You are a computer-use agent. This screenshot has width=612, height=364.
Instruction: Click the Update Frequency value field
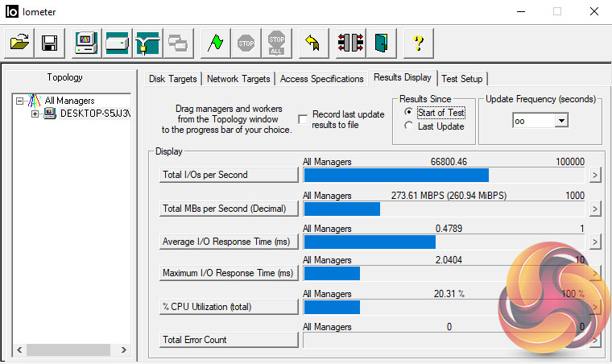point(534,121)
